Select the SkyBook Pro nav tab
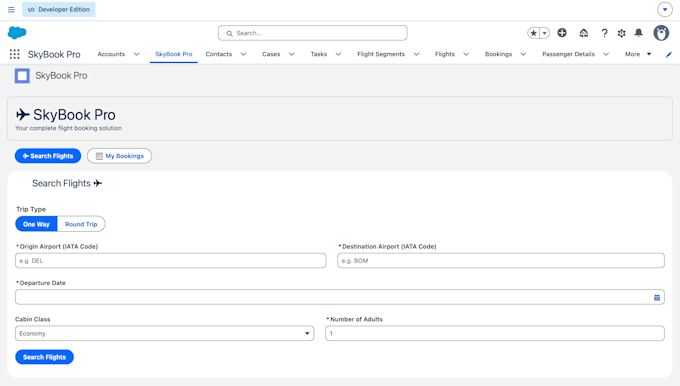This screenshot has width=680, height=386. 174,54
